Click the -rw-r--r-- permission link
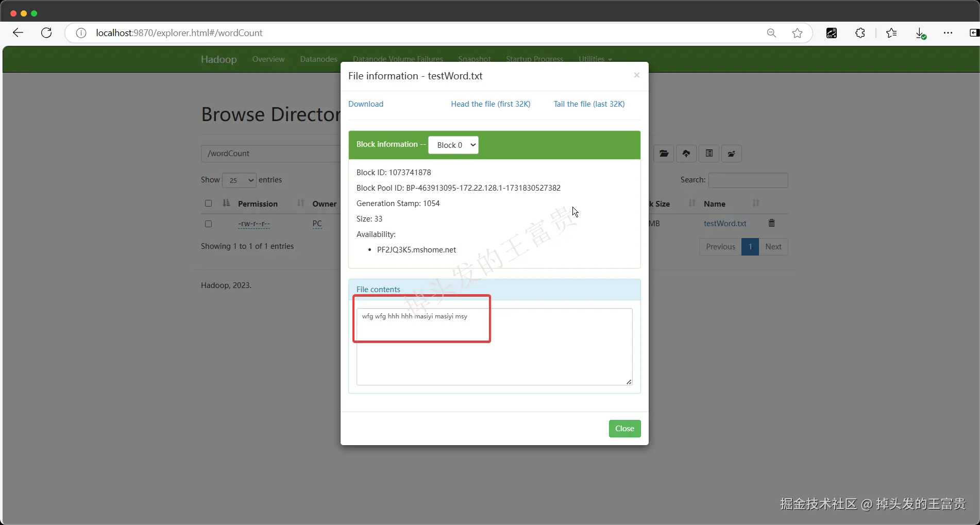The width and height of the screenshot is (980, 525). 254,224
